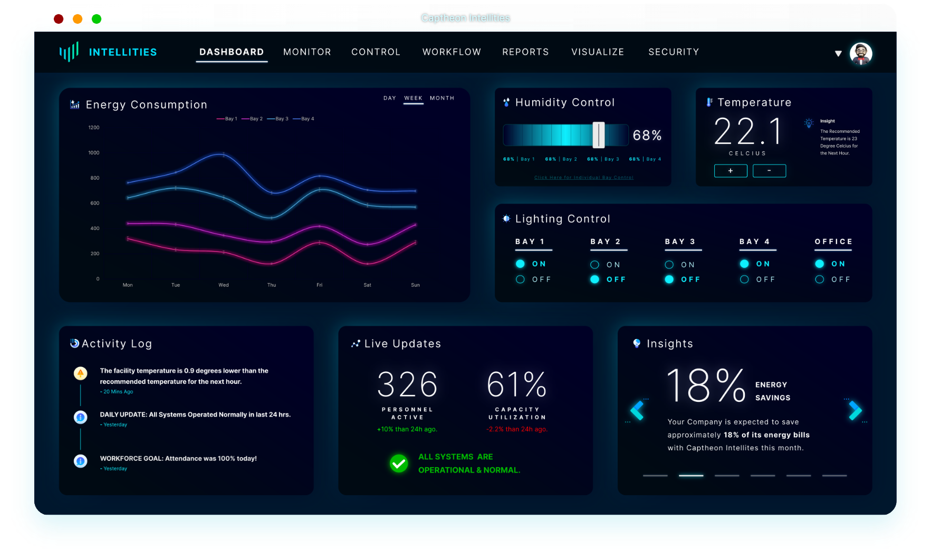Click the INTELLITIES brand name
Viewport: 931px width, 560px height.
(x=123, y=52)
